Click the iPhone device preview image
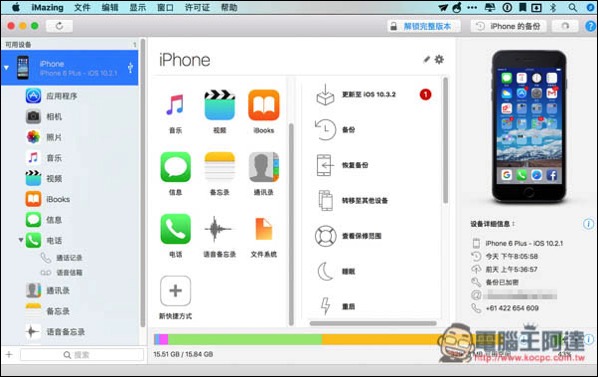598x377 pixels. point(529,127)
